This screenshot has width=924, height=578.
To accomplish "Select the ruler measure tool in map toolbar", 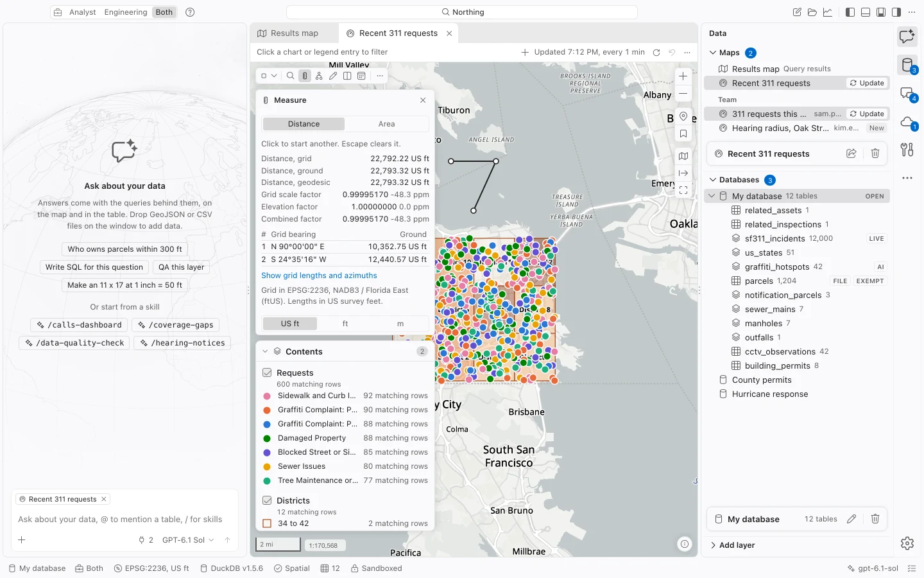I will pyautogui.click(x=305, y=76).
